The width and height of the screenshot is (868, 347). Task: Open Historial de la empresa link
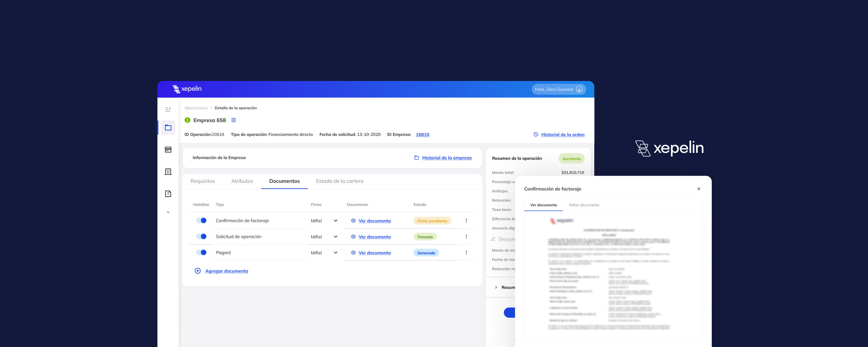coord(447,158)
